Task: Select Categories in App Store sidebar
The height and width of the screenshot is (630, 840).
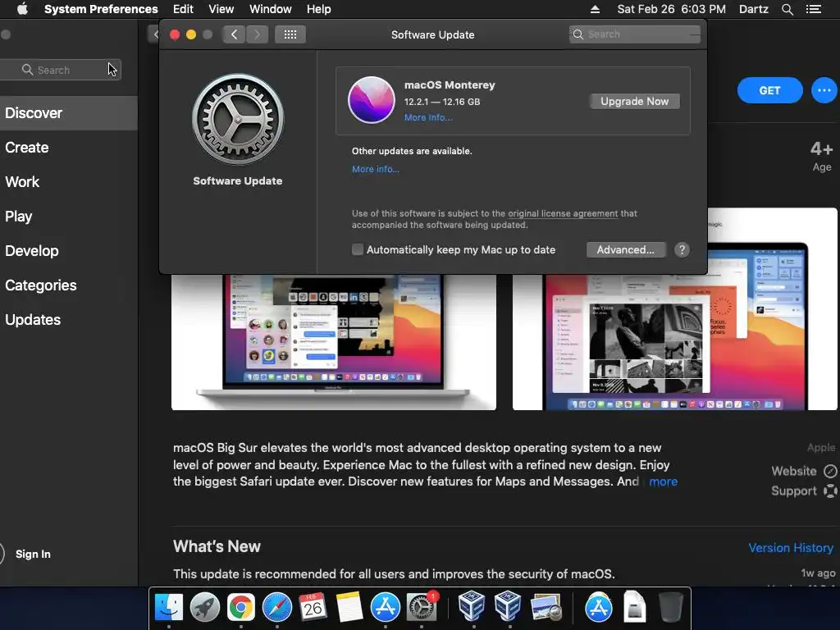Action: [69, 285]
